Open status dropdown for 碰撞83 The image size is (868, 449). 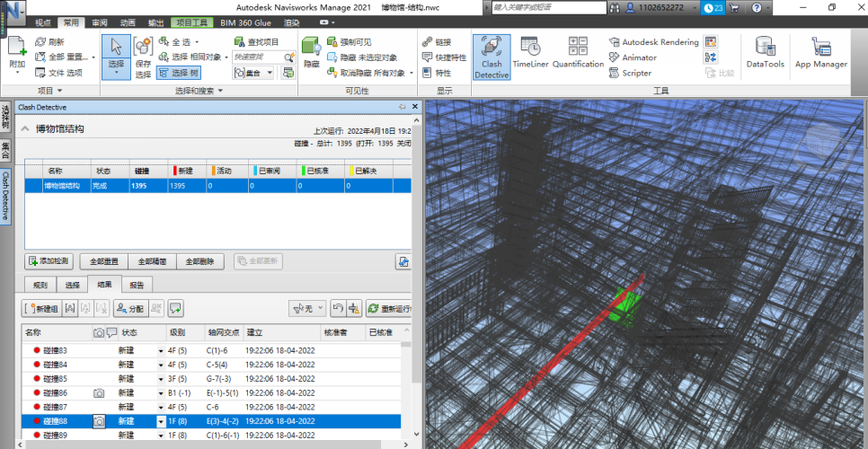point(161,350)
